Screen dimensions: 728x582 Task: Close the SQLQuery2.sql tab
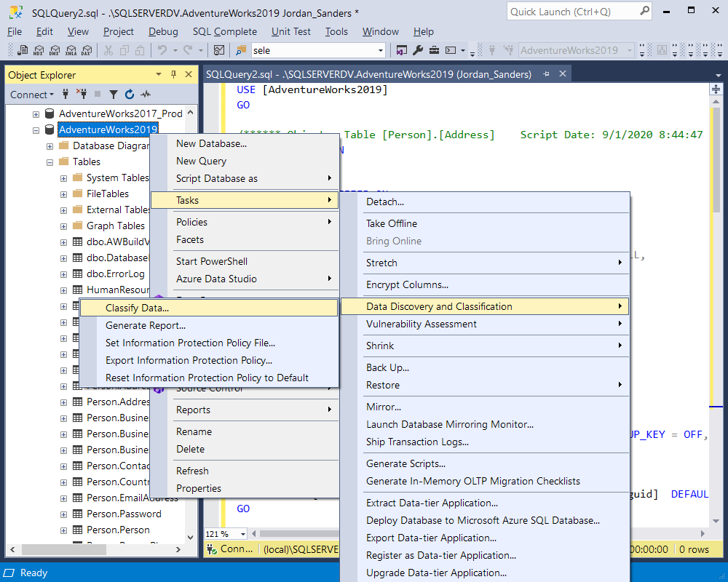562,73
